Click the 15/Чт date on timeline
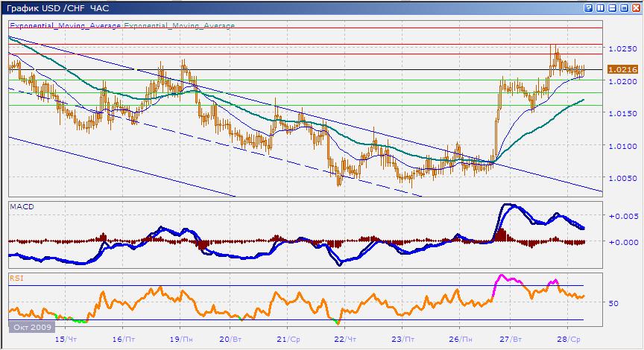The width and height of the screenshot is (644, 350). pos(66,339)
